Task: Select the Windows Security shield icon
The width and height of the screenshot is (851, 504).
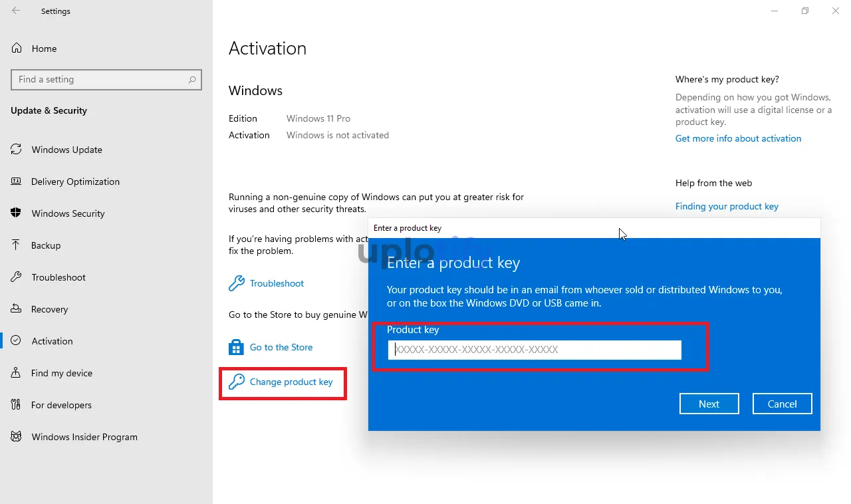Action: (16, 213)
